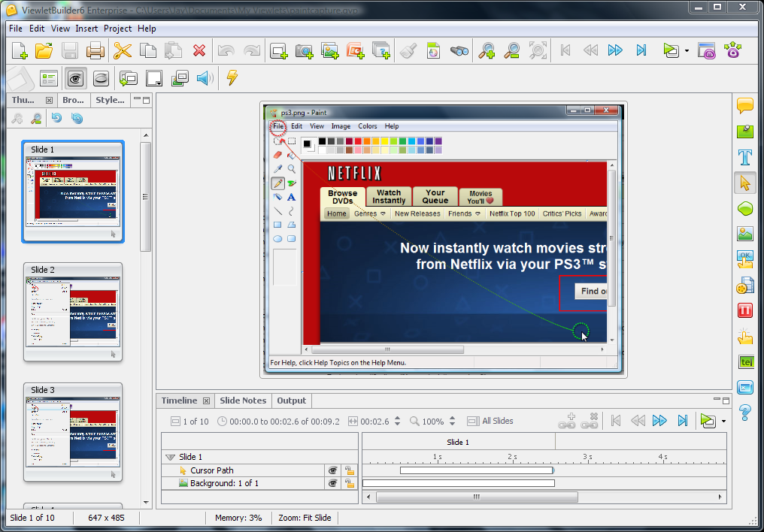Screen dimensions: 764x532
Task: Open the Project menu
Action: point(117,29)
